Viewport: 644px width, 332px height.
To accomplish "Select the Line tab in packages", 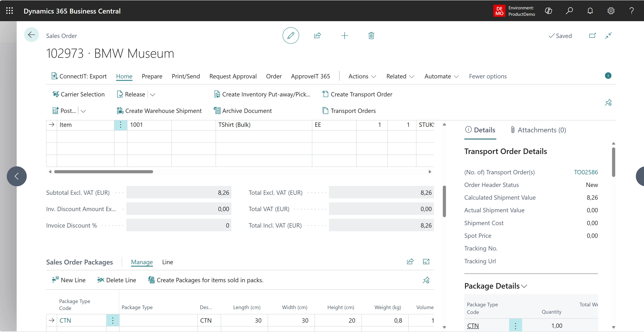I will point(168,262).
